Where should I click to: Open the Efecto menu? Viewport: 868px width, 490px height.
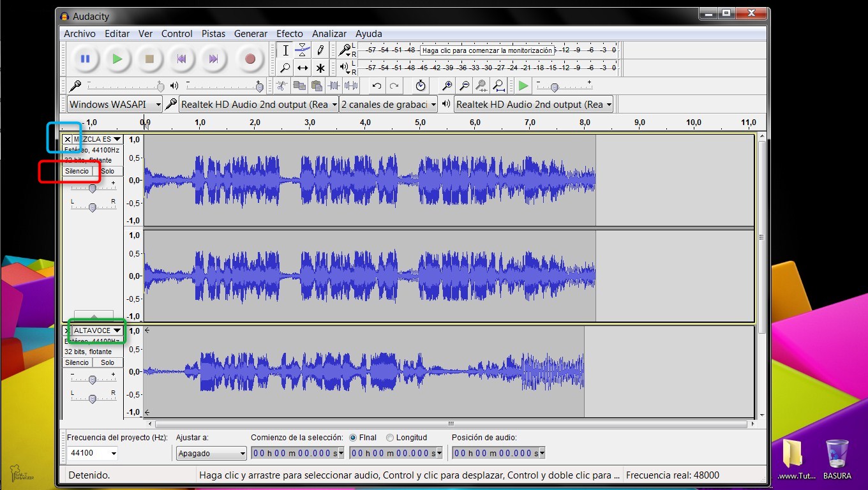(290, 34)
